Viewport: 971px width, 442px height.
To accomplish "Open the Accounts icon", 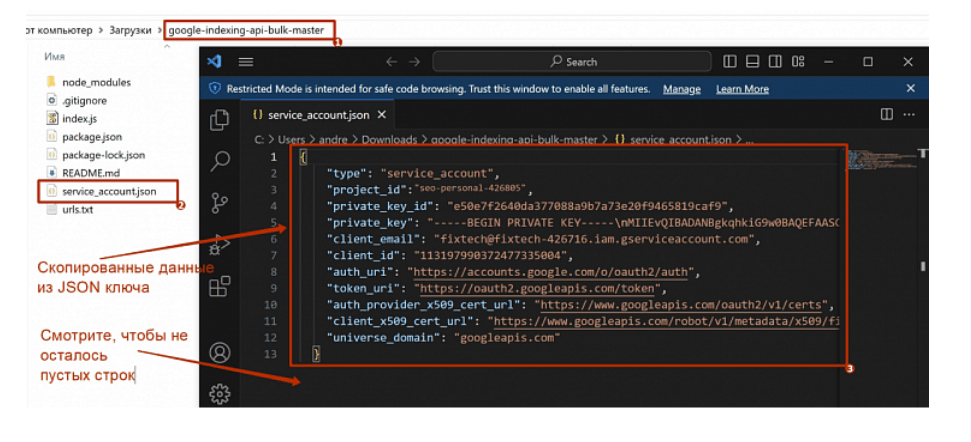I will point(219,353).
